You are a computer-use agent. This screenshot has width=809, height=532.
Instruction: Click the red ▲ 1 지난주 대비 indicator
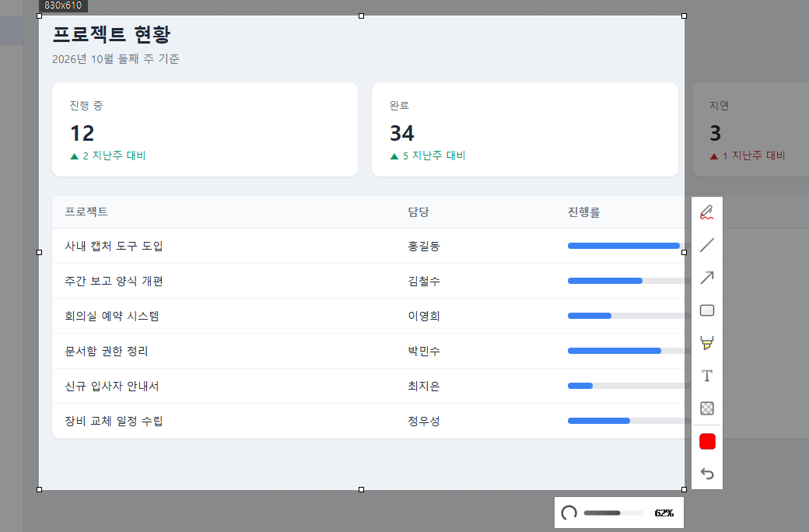pyautogui.click(x=748, y=156)
